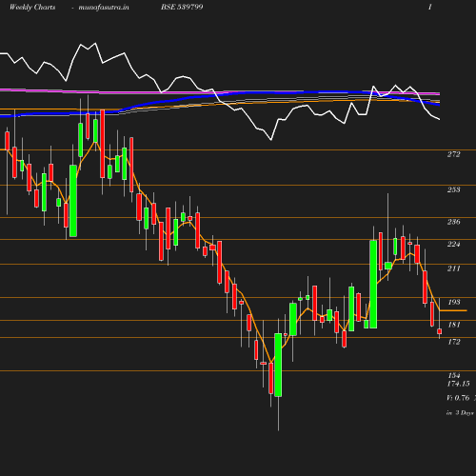Click the 193 price level label

point(454,302)
